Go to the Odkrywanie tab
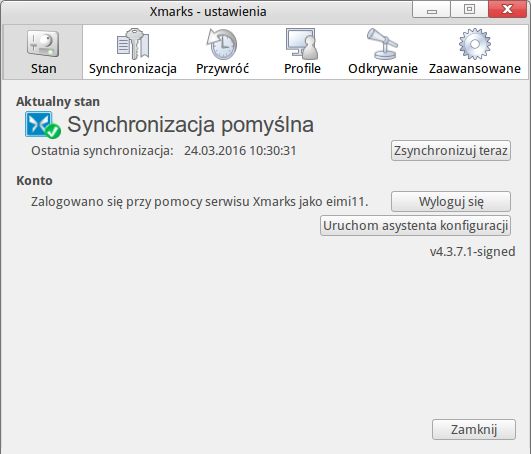The image size is (531, 454). [x=382, y=52]
